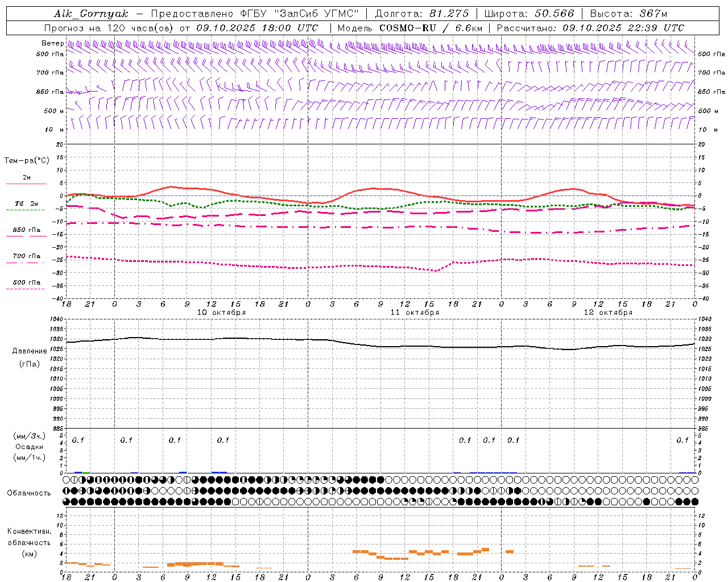Click the "Прогноз на 120 часа(ов)" text
The height and width of the screenshot is (582, 728).
tap(109, 28)
